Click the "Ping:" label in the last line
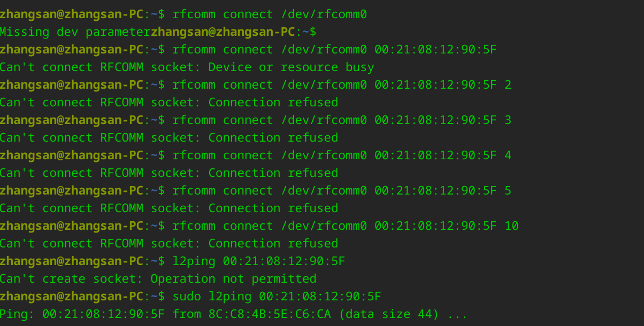This screenshot has width=644, height=326. click(18, 314)
